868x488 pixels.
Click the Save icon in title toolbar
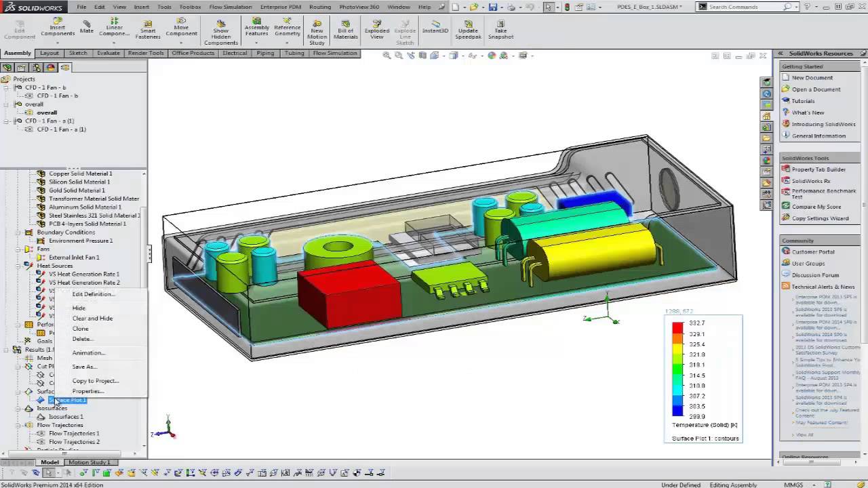click(x=493, y=7)
